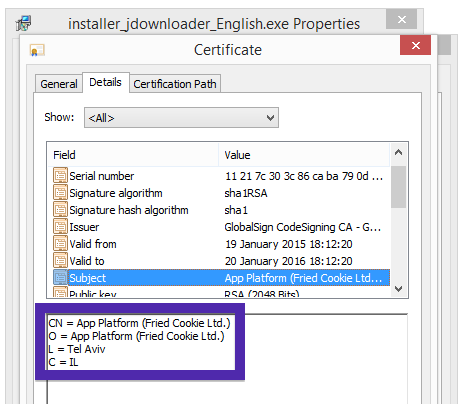Click the Issuer field icon
Viewport: 464px width, 404px height.
pos(60,226)
